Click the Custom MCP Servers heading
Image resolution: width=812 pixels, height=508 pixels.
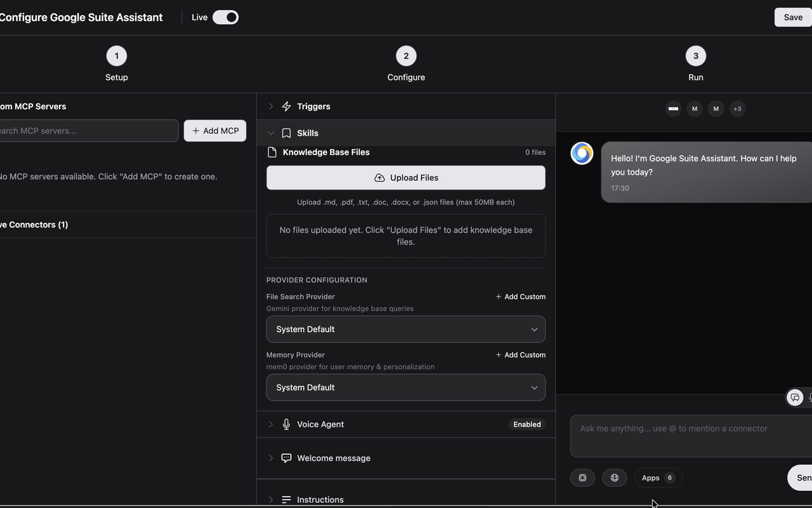pyautogui.click(x=33, y=107)
